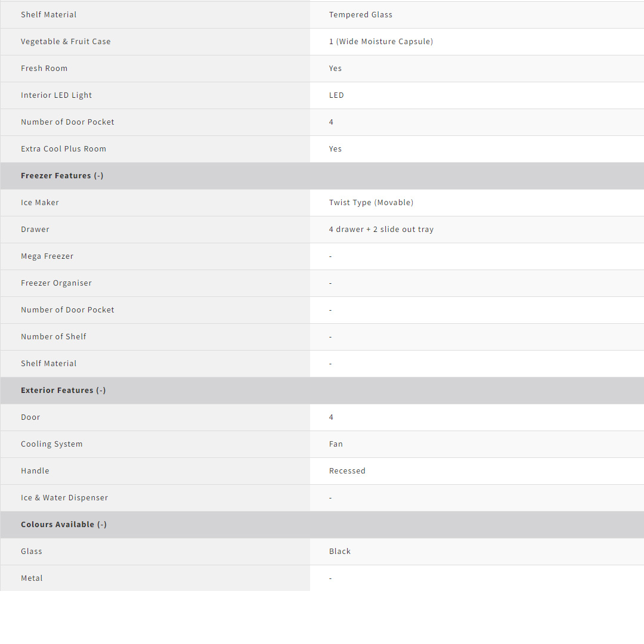Click the Cooling System label
The width and height of the screenshot is (644, 644).
point(52,444)
